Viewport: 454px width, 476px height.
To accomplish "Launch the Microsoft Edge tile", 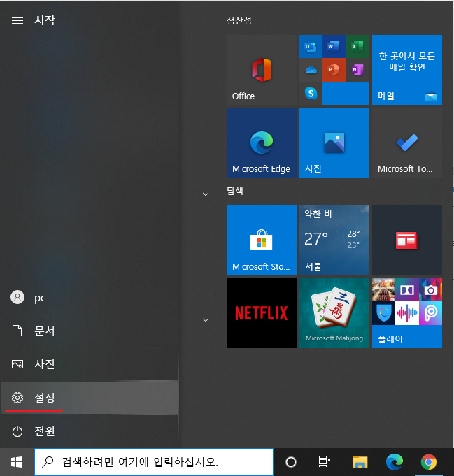I will click(x=262, y=143).
